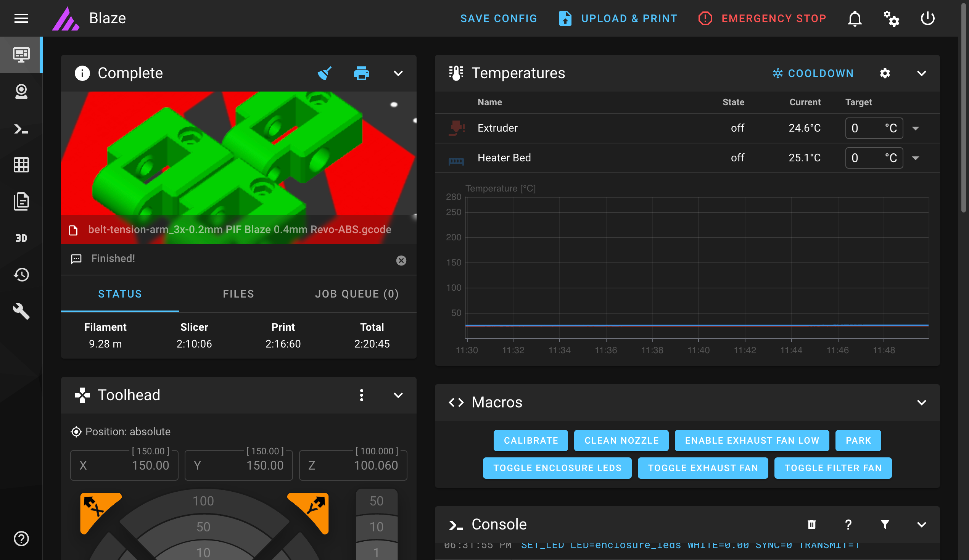
Task: Switch to the FILES tab
Action: click(x=238, y=294)
